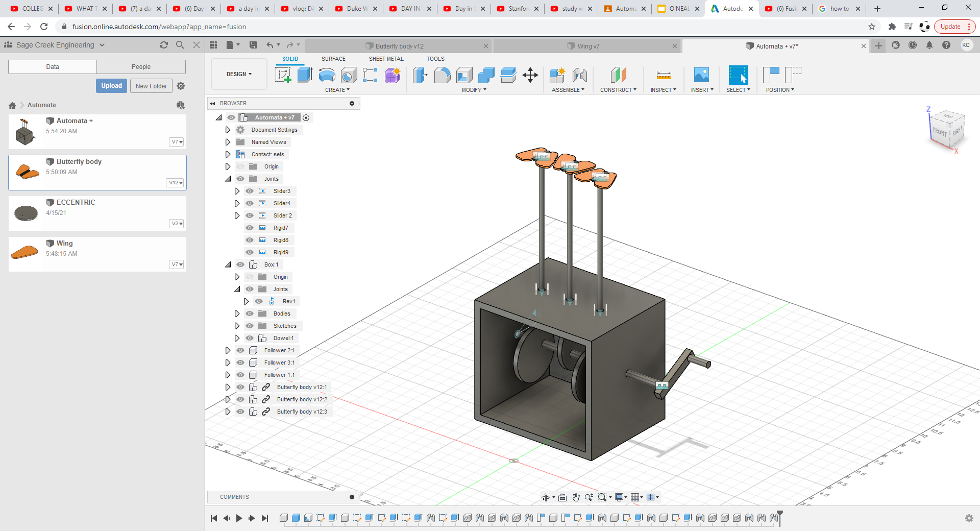Play the design timeline
980x531 pixels.
point(239,518)
